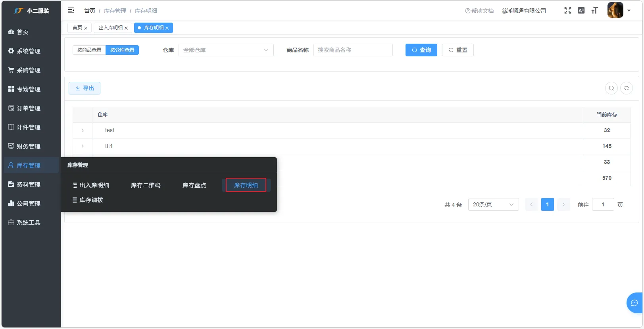This screenshot has width=644, height=329.
Task: Open 采购管理 sidebar menu
Action: [x=31, y=70]
